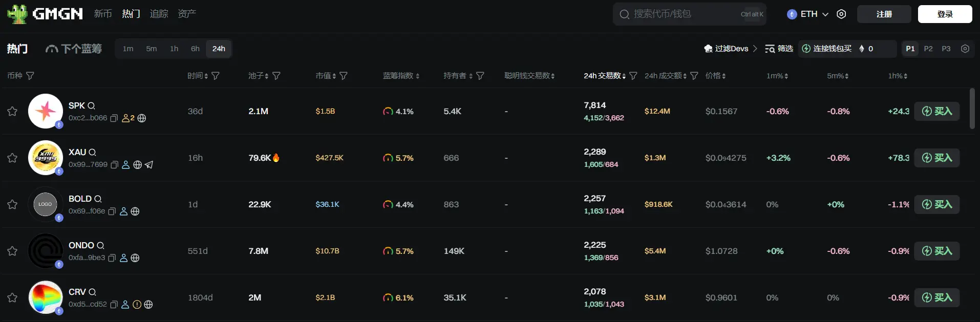Copy the SPK contract address
This screenshot has height=322, width=980.
[x=114, y=118]
